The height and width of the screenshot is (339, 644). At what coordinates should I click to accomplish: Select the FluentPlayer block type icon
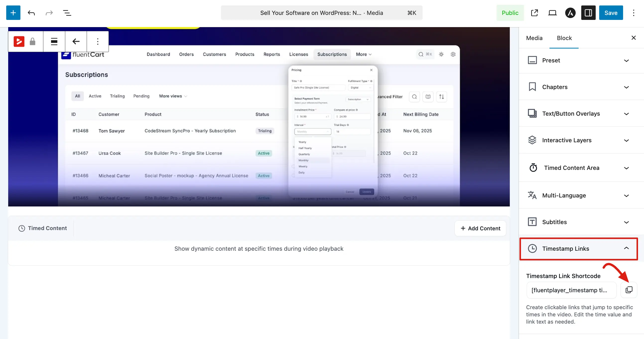point(19,42)
